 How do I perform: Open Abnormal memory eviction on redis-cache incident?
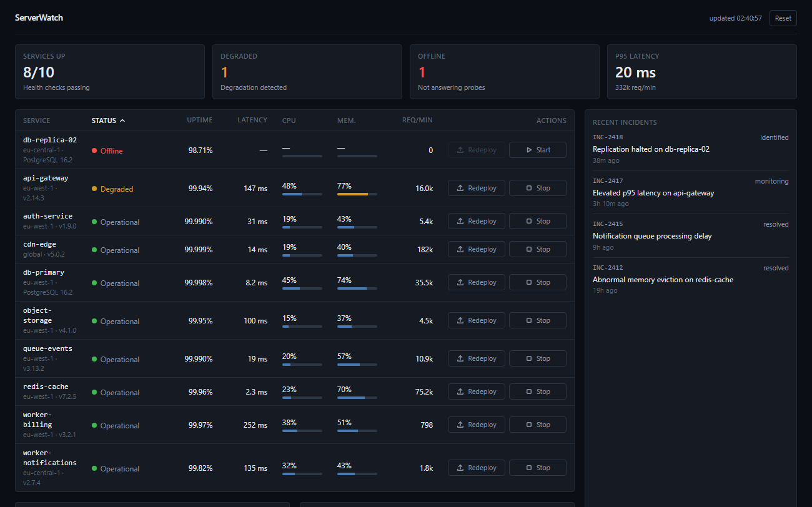691,279
